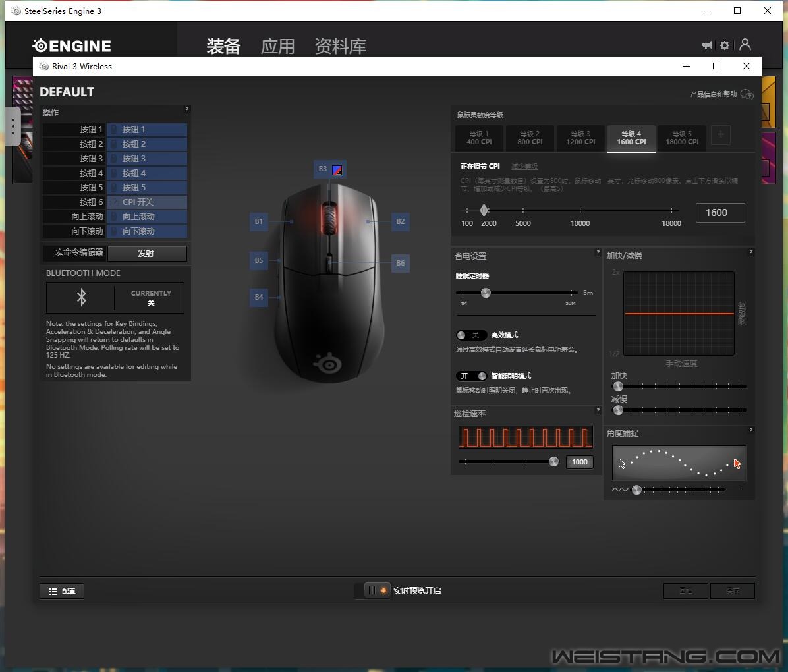788x672 pixels.
Task: Click the 减少等级 reduce levels link
Action: point(524,167)
